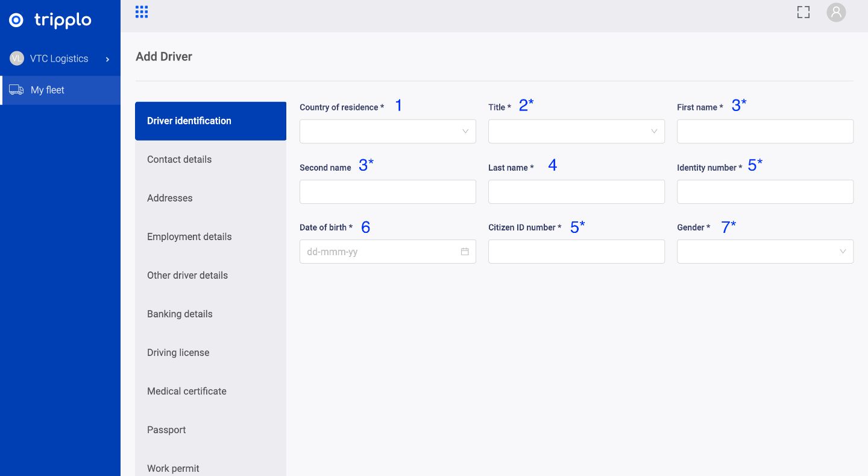Focus the Citizen ID number field
The image size is (868, 476).
tap(576, 252)
